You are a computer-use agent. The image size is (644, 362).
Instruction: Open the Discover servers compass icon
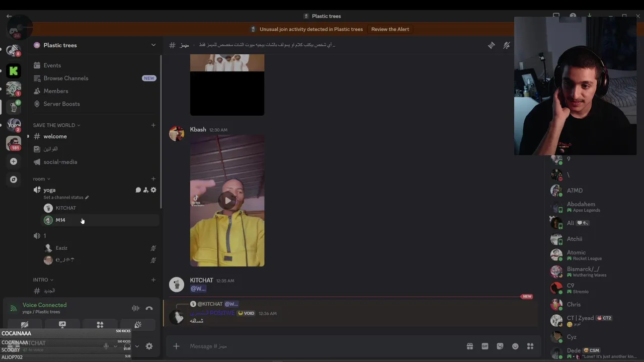14,179
